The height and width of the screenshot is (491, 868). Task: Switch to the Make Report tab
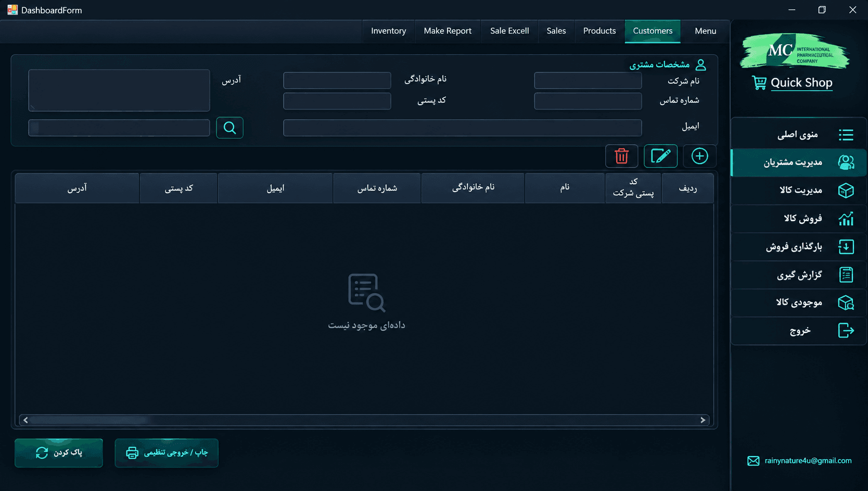(x=448, y=31)
